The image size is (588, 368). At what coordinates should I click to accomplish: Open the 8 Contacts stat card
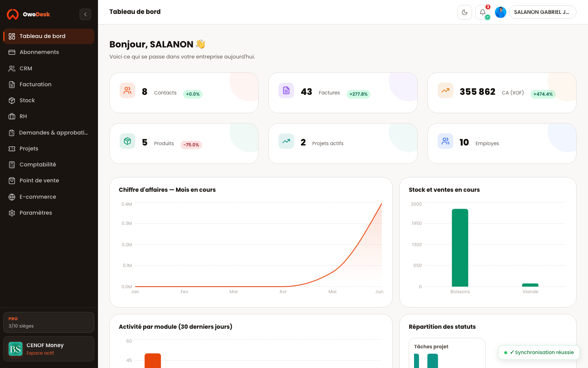tap(184, 93)
